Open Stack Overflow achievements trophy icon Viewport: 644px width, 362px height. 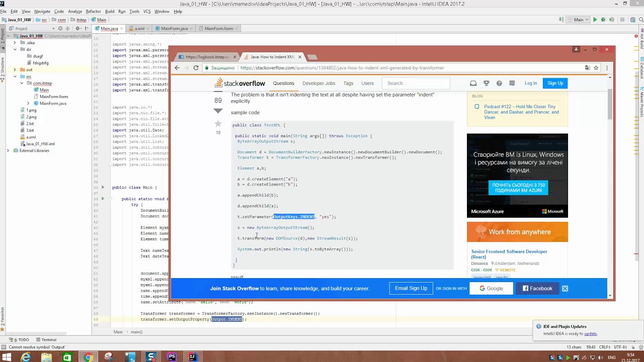486,83
